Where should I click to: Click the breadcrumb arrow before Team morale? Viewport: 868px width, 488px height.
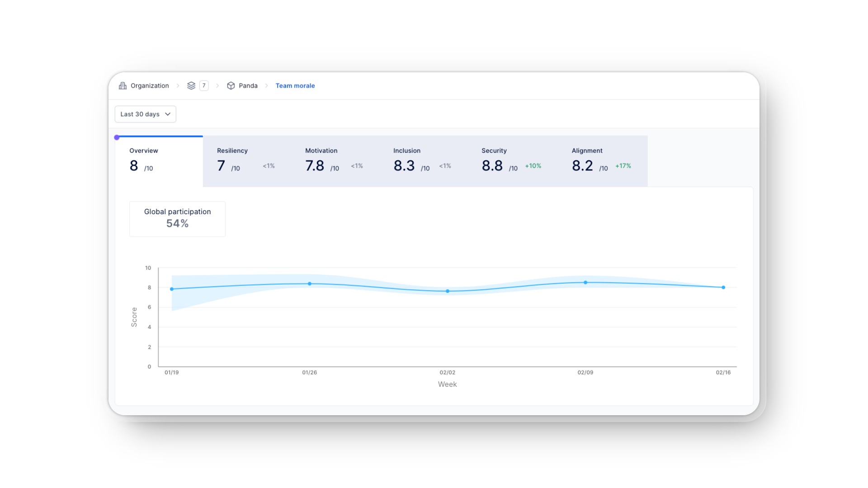coord(267,85)
